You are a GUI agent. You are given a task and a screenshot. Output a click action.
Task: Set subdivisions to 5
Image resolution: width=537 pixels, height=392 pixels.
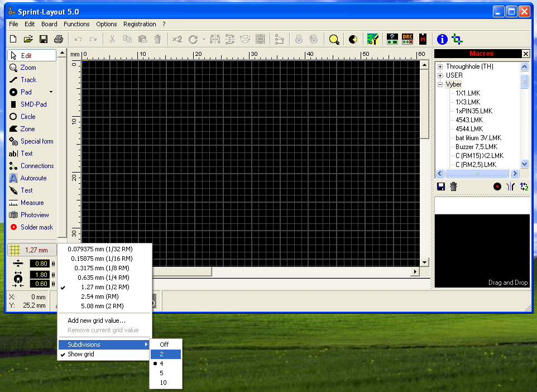pyautogui.click(x=166, y=373)
